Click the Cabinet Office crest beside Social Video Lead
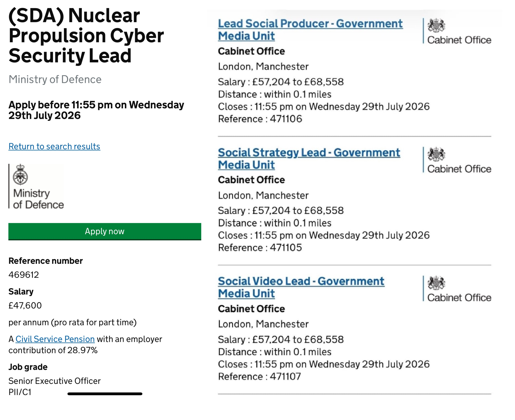 click(457, 289)
